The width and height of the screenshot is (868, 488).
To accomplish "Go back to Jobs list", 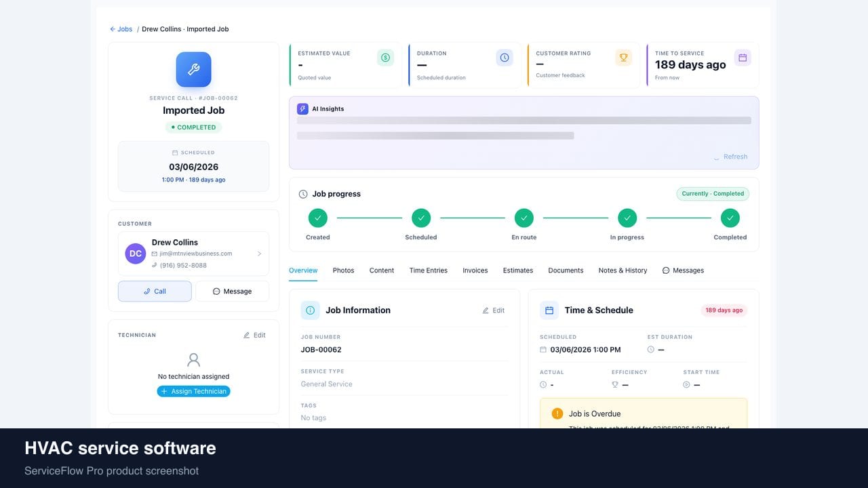I will (121, 29).
